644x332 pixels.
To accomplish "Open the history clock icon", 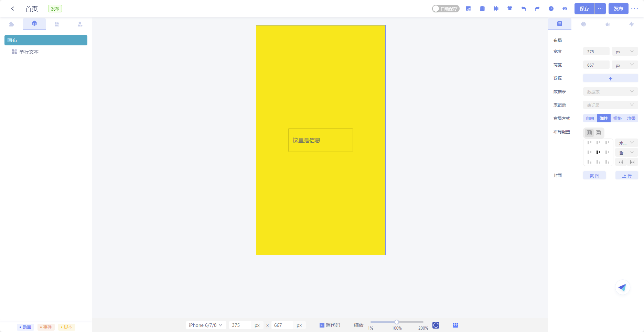I will pyautogui.click(x=551, y=9).
